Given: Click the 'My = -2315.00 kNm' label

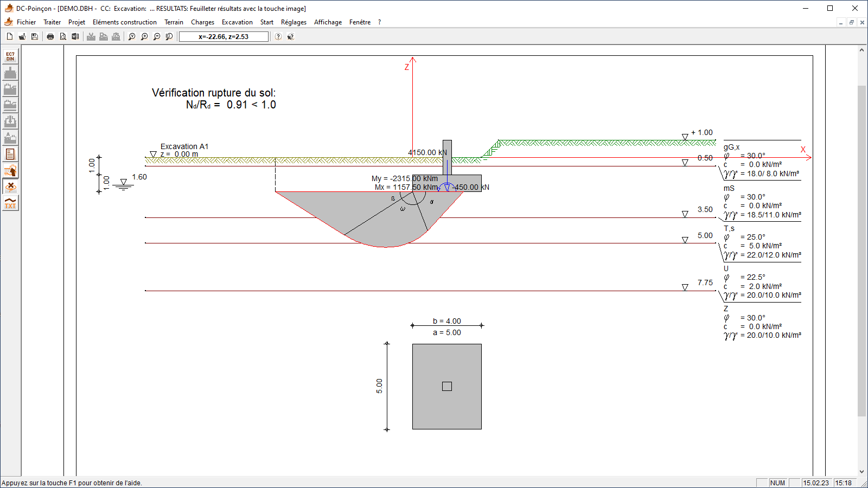Looking at the screenshot, I should tap(405, 178).
